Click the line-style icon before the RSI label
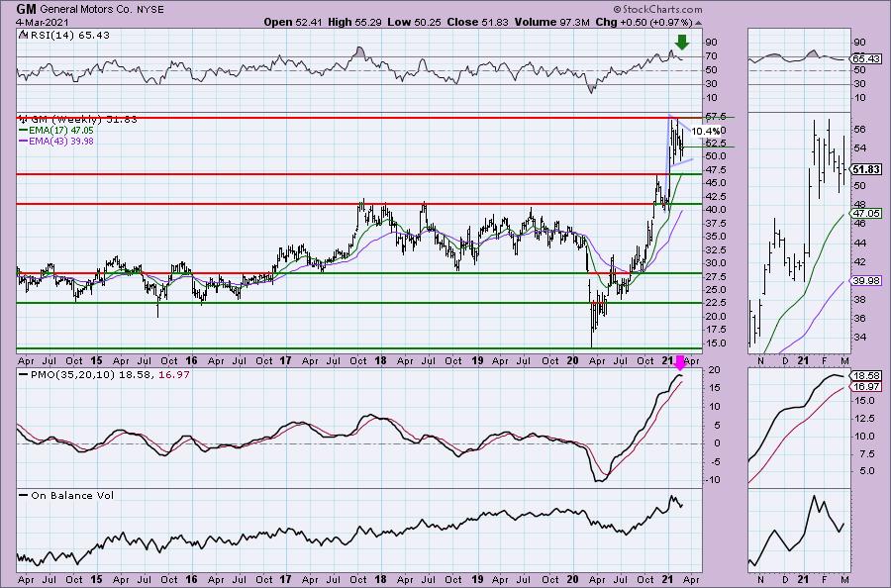Screen dimensions: 891x588 point(23,35)
